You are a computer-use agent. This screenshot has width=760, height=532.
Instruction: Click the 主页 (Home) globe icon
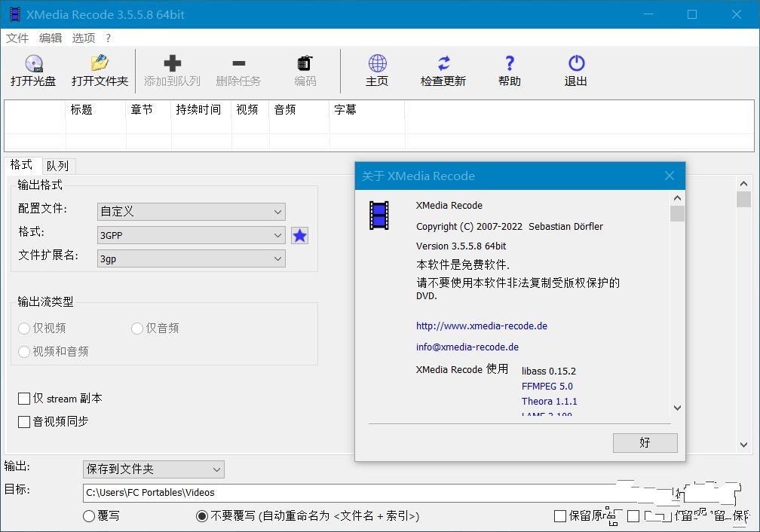(377, 64)
